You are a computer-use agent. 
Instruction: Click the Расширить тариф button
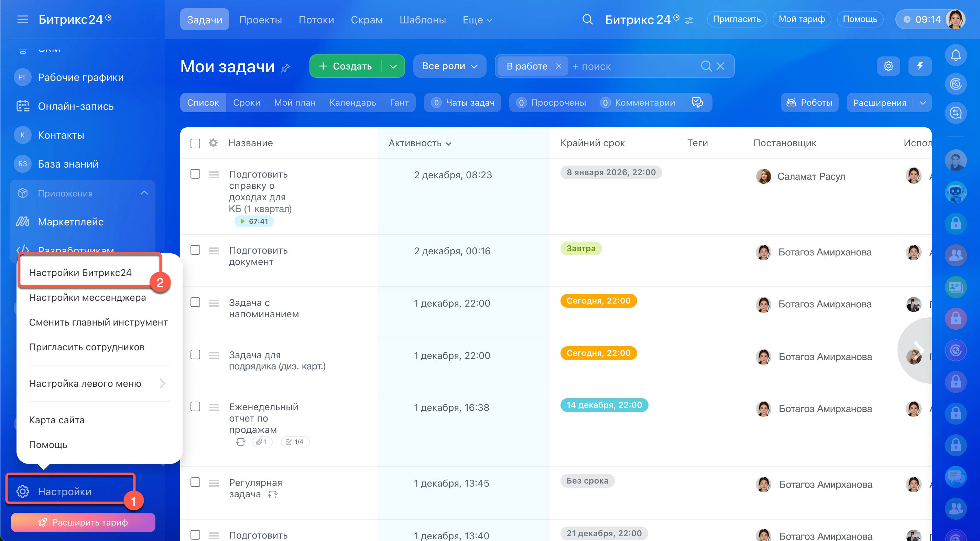click(x=83, y=522)
